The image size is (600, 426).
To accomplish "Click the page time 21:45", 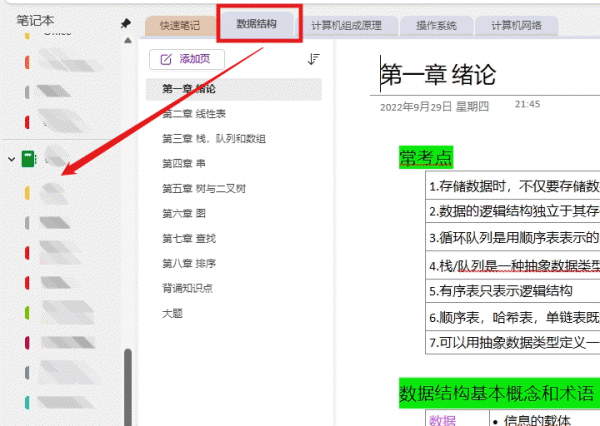I will pos(527,104).
